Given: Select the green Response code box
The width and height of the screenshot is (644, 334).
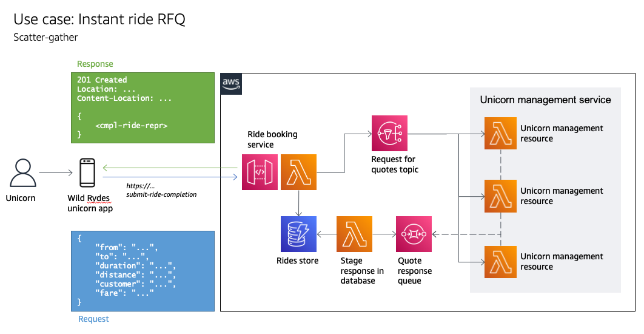Looking at the screenshot, I should [x=143, y=107].
